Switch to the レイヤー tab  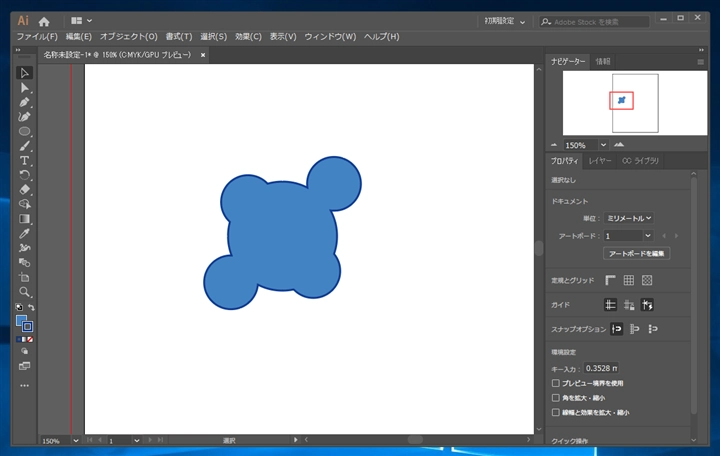click(x=600, y=161)
